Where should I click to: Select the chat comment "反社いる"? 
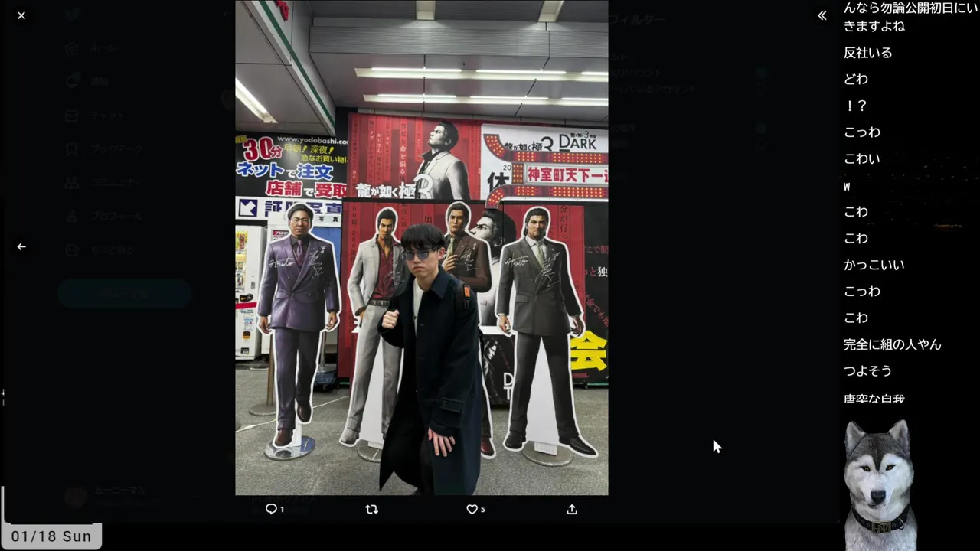pos(868,53)
